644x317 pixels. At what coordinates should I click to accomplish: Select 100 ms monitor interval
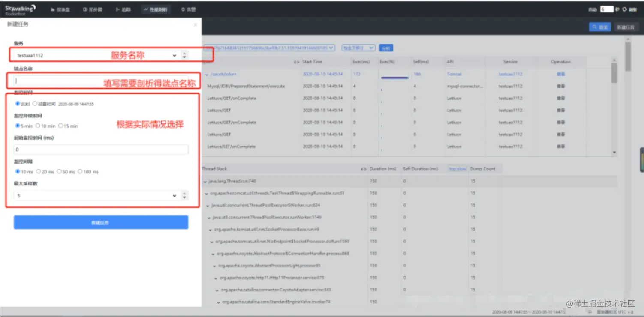pyautogui.click(x=80, y=171)
